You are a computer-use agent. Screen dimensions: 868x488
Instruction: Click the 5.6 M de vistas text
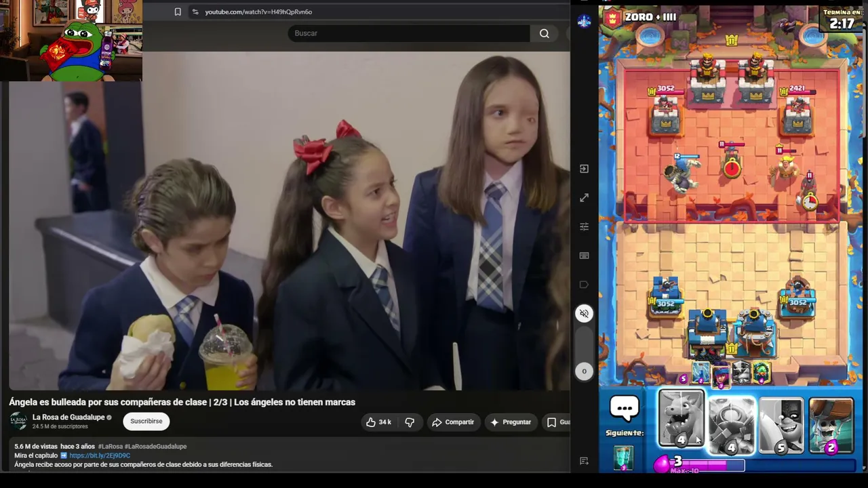coord(36,447)
